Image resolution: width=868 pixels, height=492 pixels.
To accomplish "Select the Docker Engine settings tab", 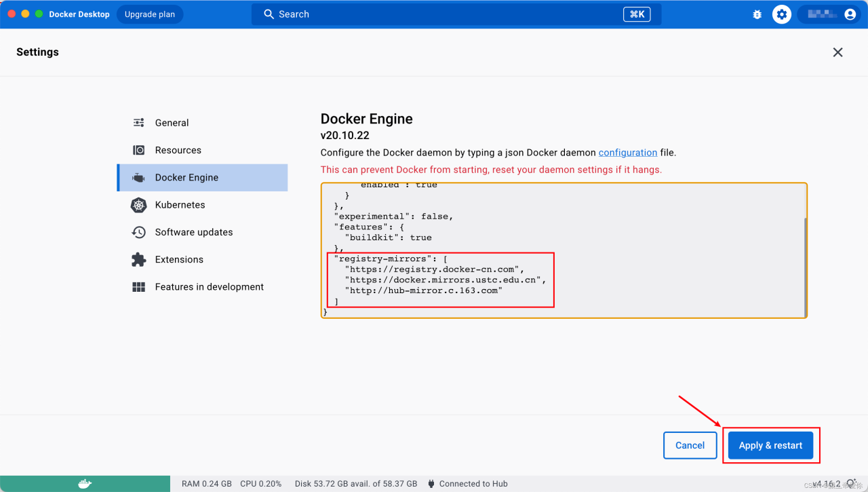I will tap(186, 178).
